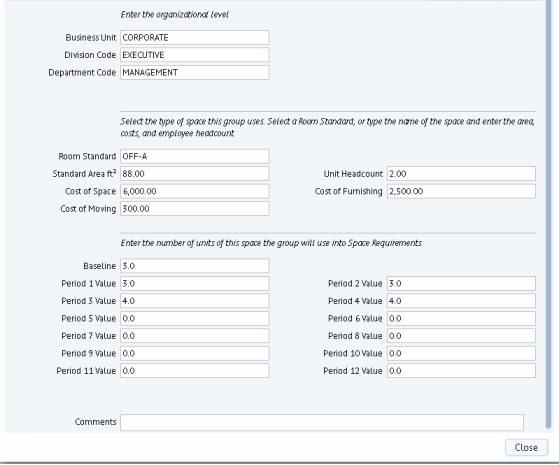
Task: Focus the Department Code MANAGEMENT field
Action: 195,72
